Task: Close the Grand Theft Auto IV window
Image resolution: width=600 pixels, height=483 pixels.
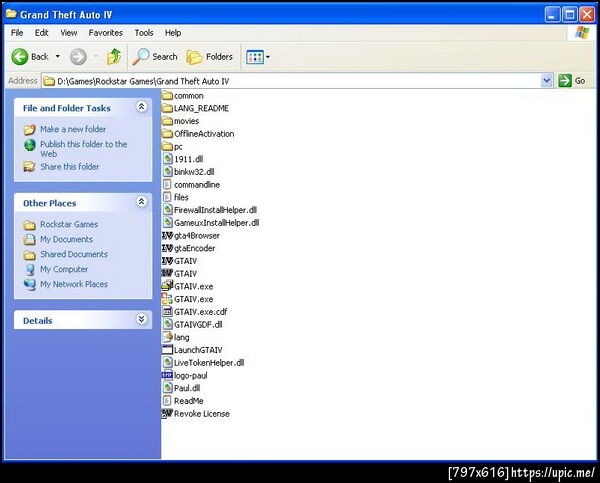Action: point(587,15)
